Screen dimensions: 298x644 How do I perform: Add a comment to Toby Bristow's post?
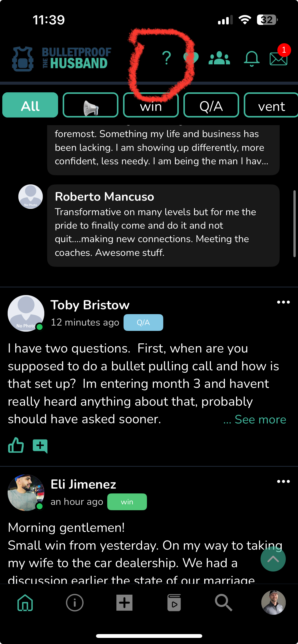(x=40, y=446)
